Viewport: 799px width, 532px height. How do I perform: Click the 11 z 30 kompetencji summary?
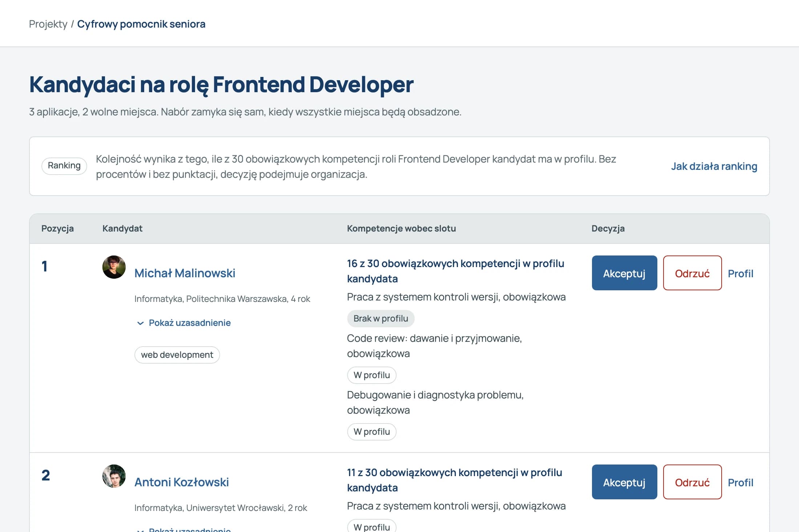[454, 480]
